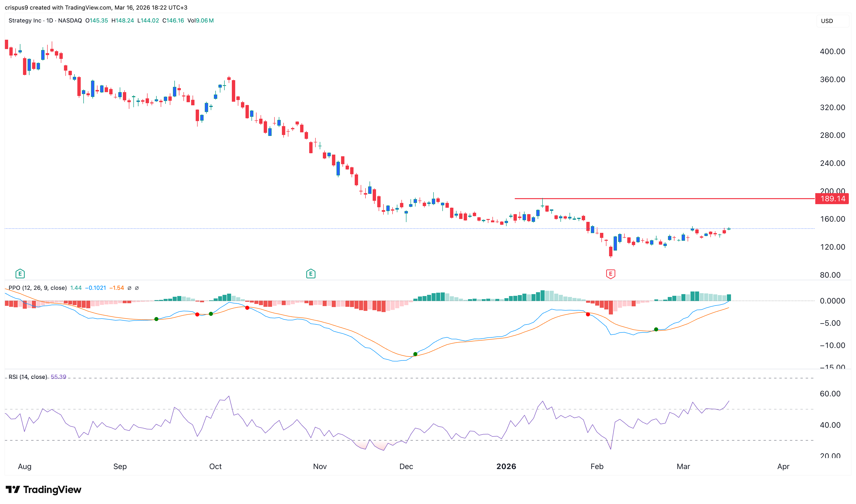This screenshot has width=856, height=504.
Task: Click the red 189.14 price label
Action: tap(832, 199)
